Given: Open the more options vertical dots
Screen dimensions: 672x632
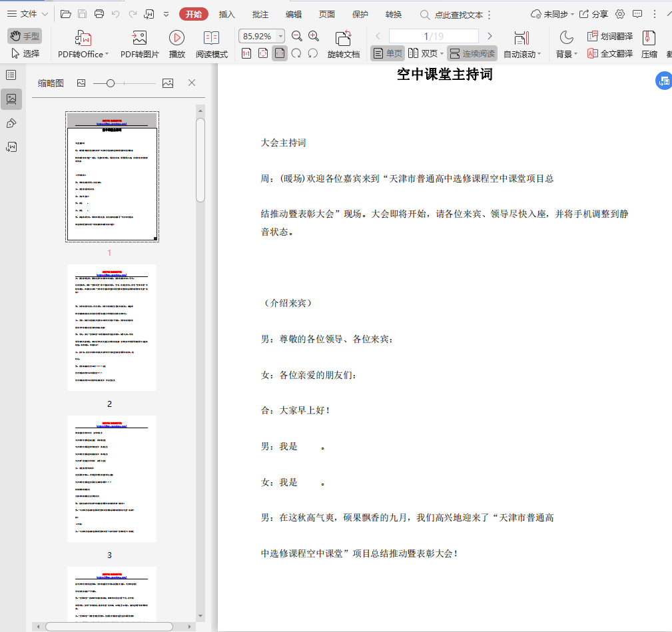Looking at the screenshot, I should tap(655, 14).
